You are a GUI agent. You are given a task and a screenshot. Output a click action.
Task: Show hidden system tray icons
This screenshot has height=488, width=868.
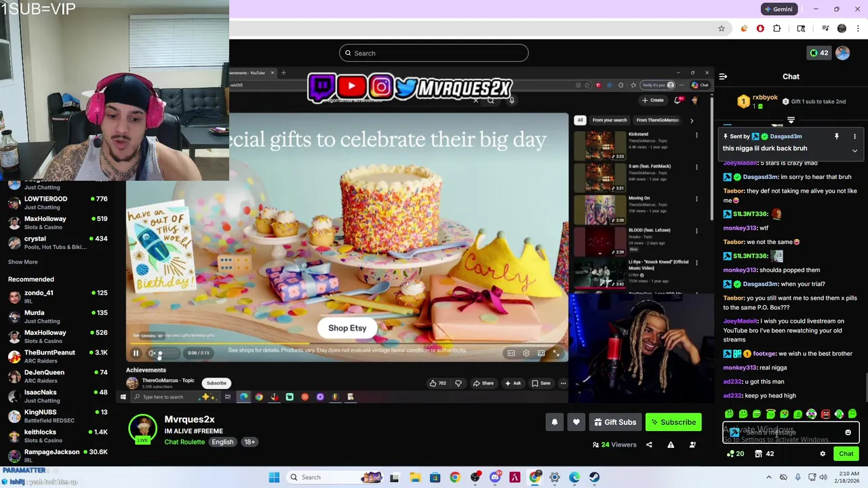point(768,477)
